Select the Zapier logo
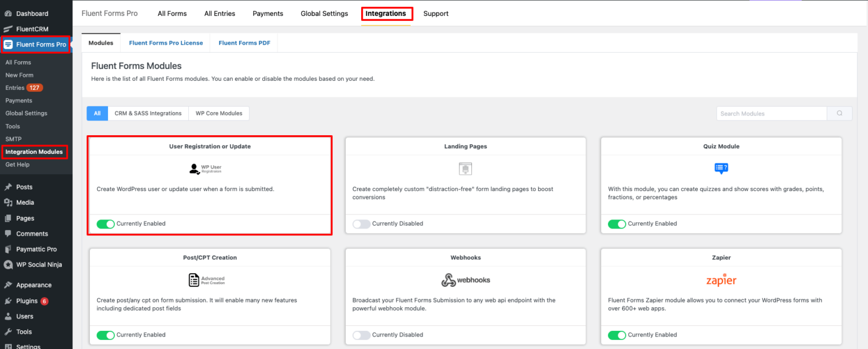The image size is (868, 349). click(x=721, y=279)
